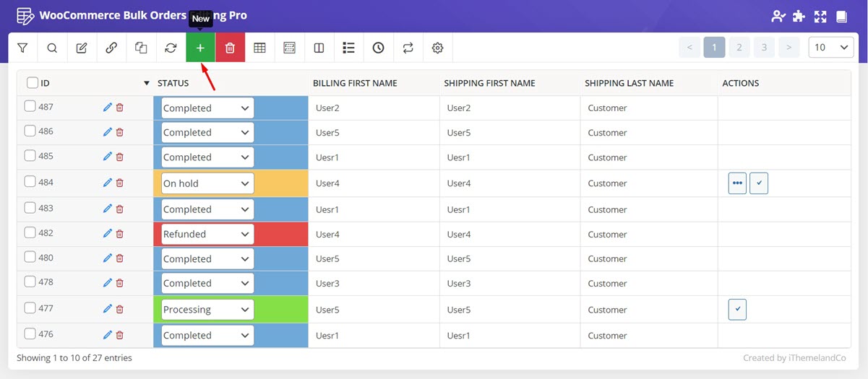
Task: Open the column manager icon
Action: click(x=319, y=48)
